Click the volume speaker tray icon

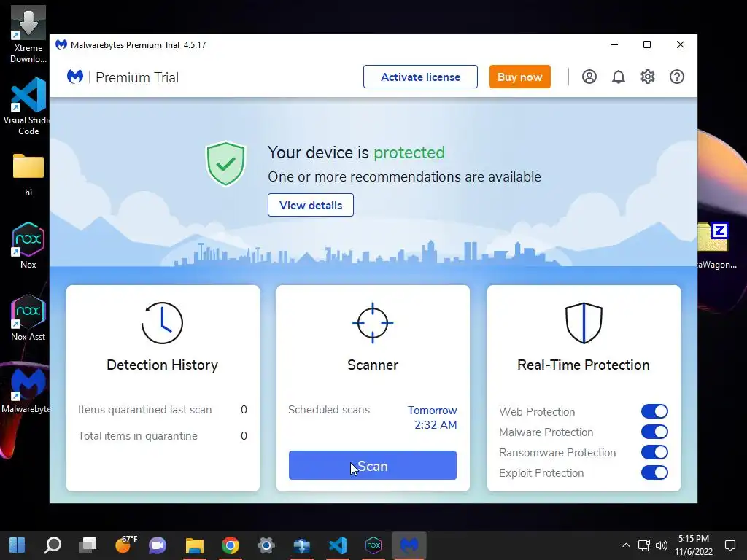661,545
